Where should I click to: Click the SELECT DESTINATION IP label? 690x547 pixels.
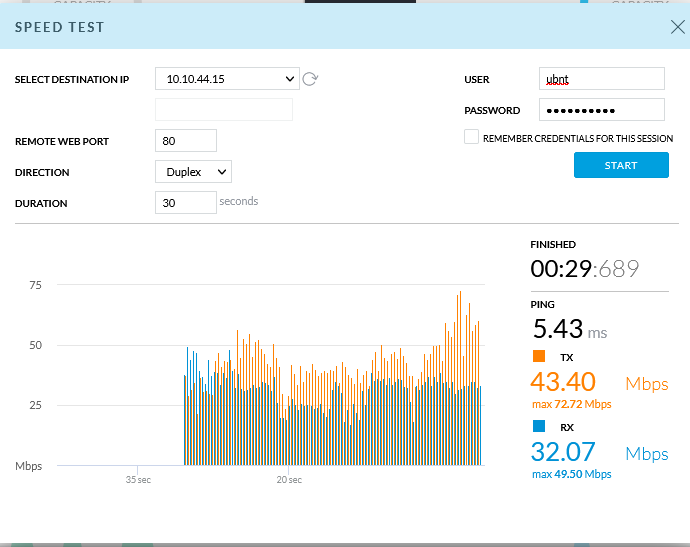click(x=72, y=80)
